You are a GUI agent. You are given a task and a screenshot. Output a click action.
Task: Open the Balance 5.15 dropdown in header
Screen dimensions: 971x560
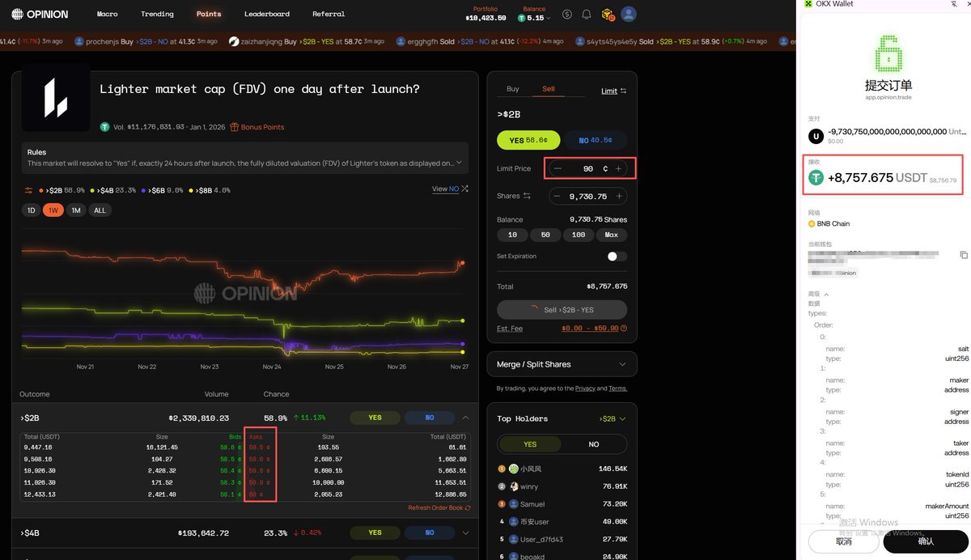point(534,18)
